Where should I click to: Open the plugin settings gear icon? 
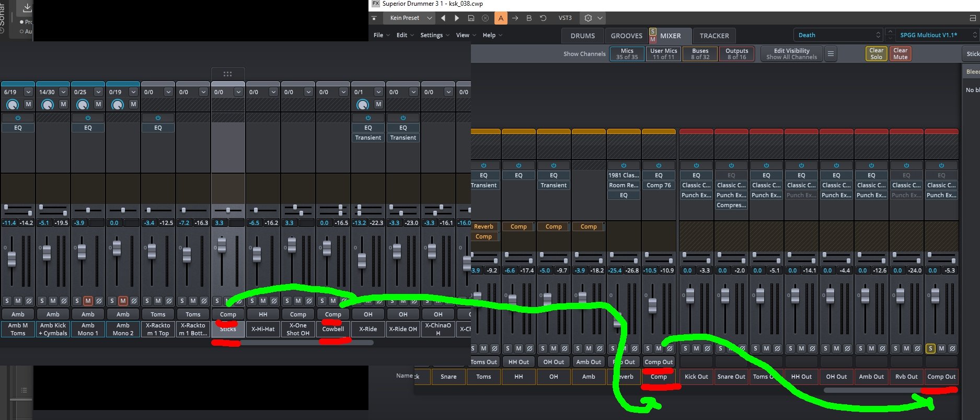(x=588, y=18)
